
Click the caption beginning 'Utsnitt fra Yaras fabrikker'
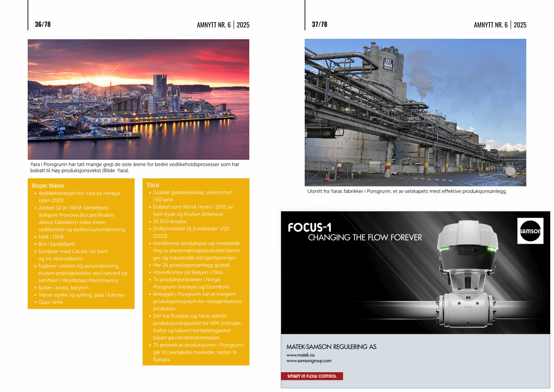tap(407, 191)
